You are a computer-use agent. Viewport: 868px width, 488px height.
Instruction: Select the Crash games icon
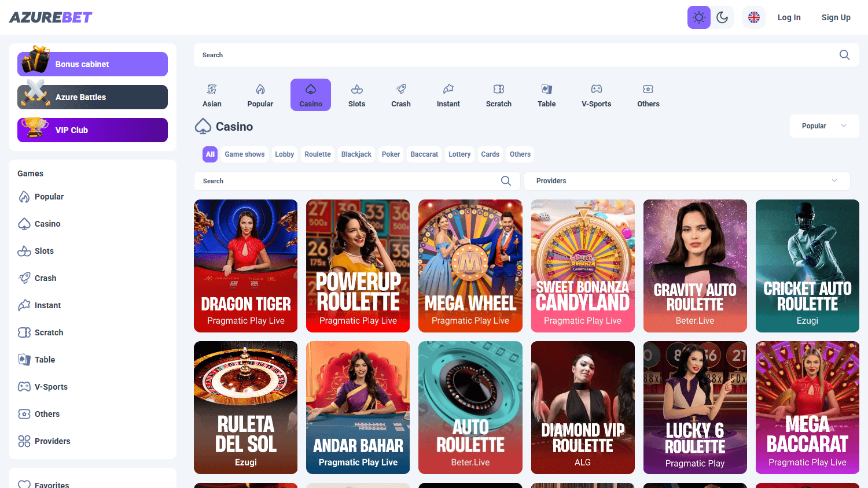(400, 94)
